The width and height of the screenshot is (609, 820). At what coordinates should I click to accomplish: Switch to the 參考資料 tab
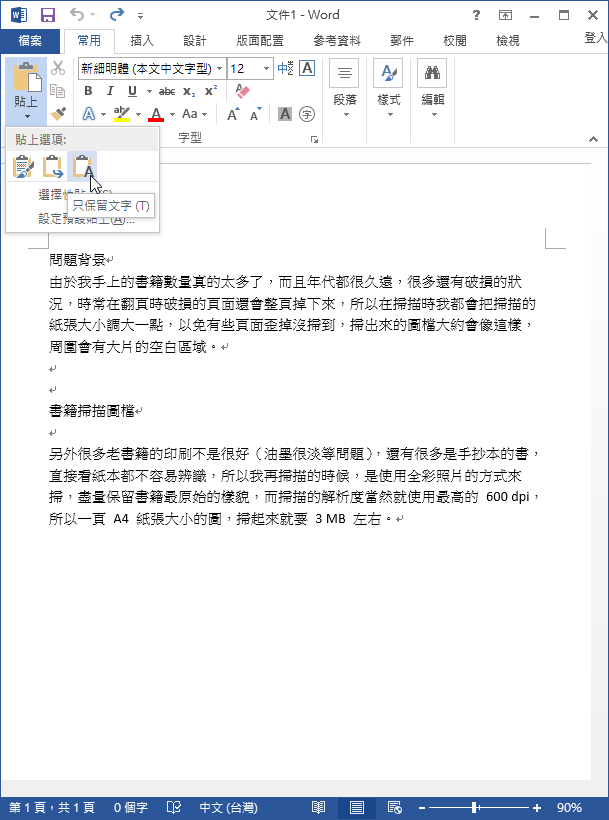[x=337, y=40]
